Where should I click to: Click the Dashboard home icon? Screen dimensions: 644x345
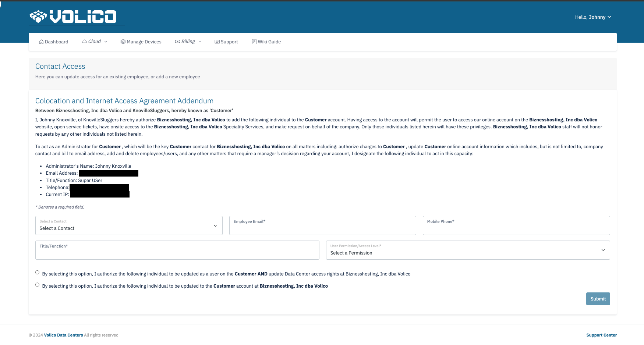pos(41,42)
